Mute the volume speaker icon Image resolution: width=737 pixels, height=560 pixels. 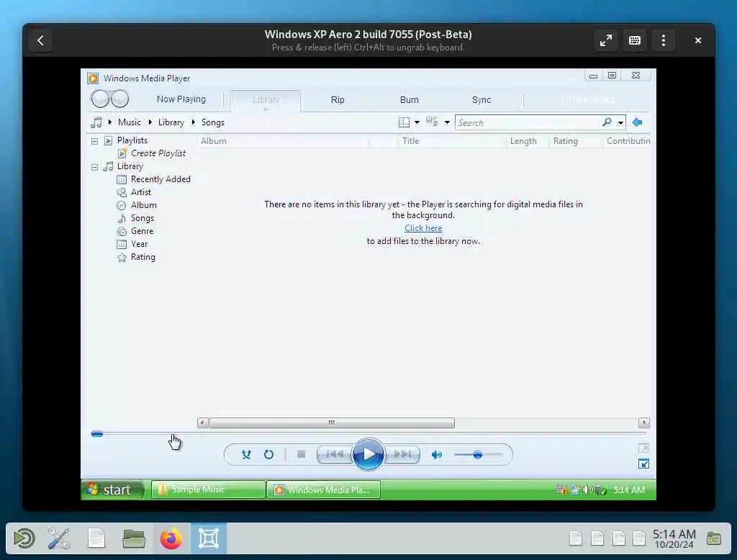coord(437,454)
